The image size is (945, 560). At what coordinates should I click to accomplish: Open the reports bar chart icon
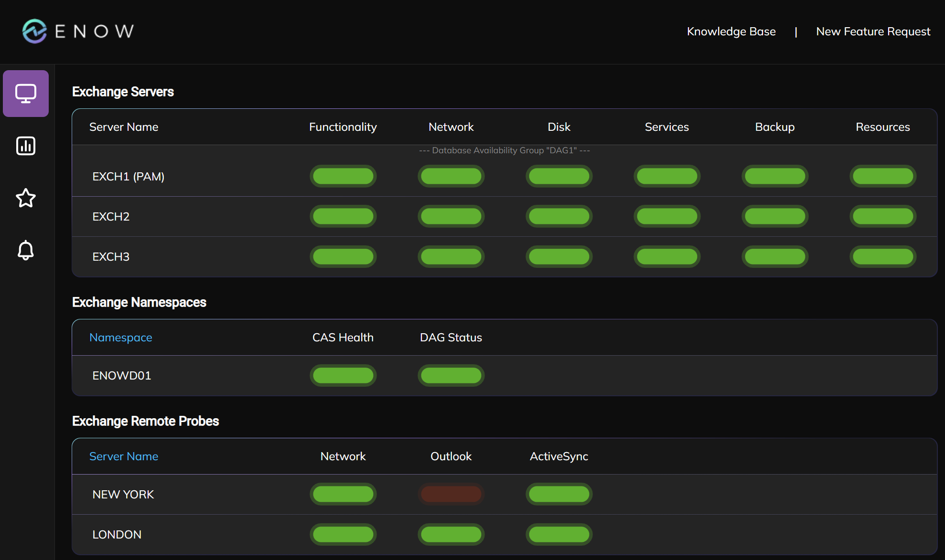point(26,146)
